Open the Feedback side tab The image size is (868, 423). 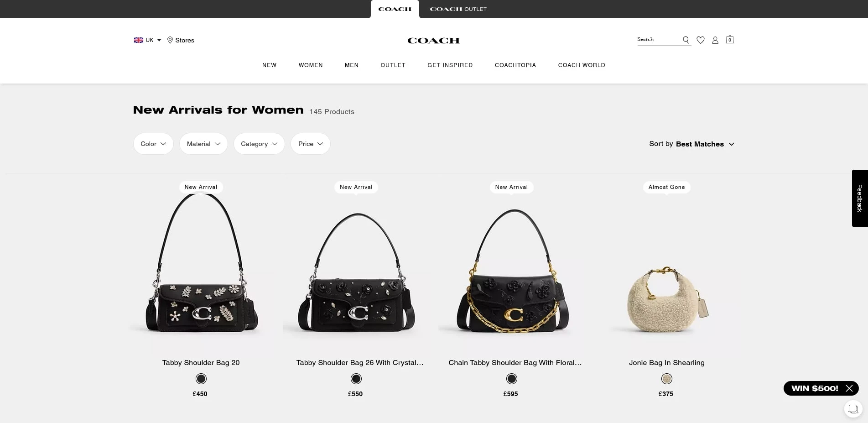coord(860,198)
